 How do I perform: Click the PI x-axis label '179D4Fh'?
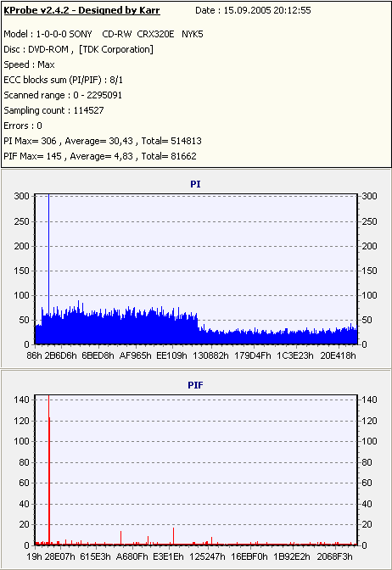pos(253,355)
